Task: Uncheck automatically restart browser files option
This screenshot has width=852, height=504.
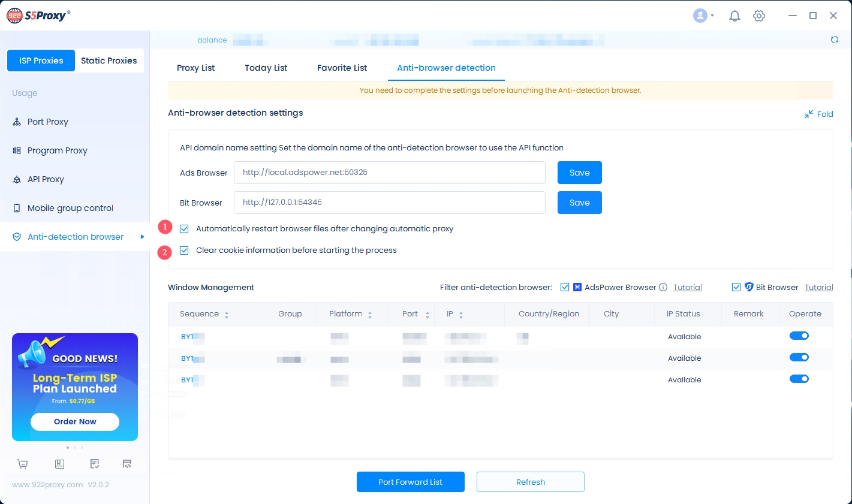Action: pos(184,229)
